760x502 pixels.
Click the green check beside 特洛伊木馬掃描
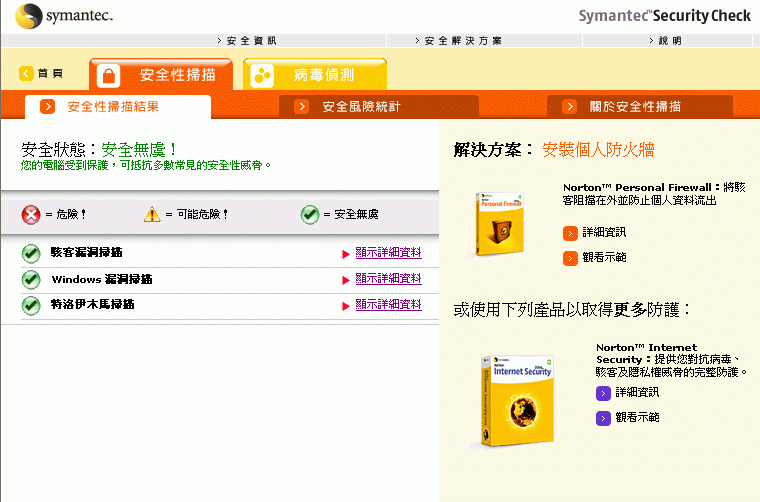click(31, 305)
